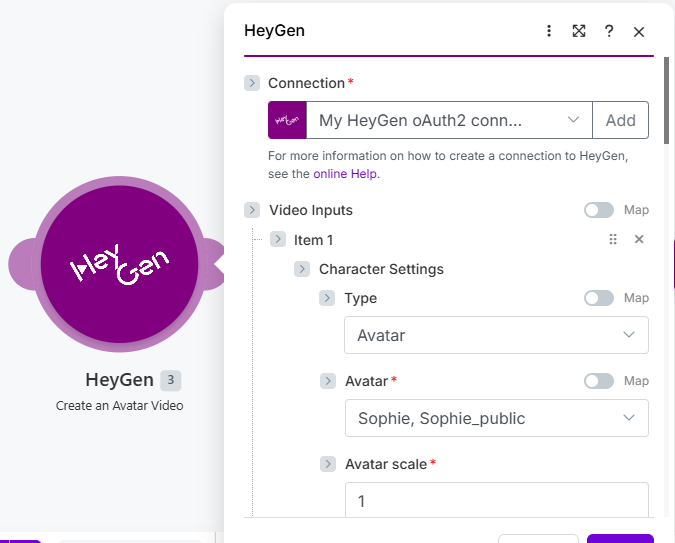Click the Add connection button
Viewport: 675px width, 543px height.
click(620, 120)
